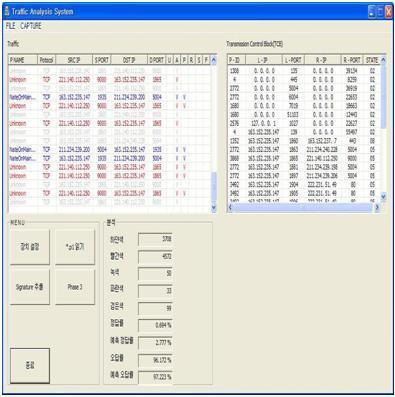Select NateOnMain row with source 211.234.239.200
This screenshot has height=397, width=395.
point(109,150)
